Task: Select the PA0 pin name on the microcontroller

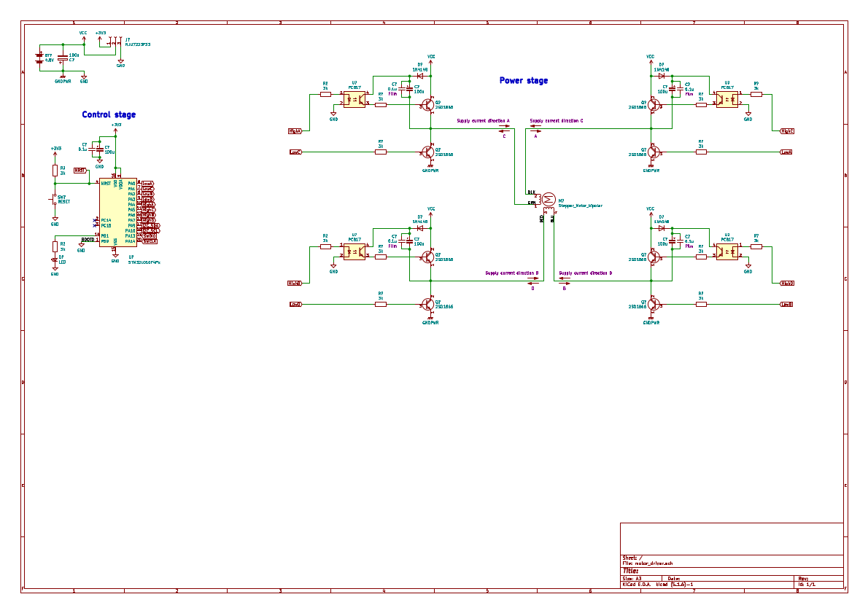Action: click(x=132, y=184)
